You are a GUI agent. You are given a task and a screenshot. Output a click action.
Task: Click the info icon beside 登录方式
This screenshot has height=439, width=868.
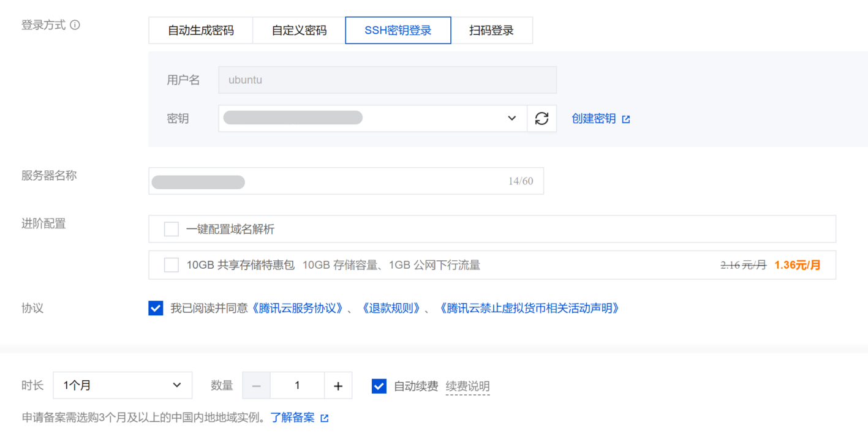click(75, 25)
